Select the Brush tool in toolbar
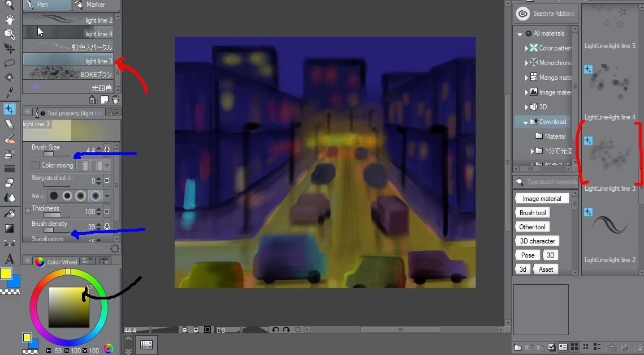 coord(9,139)
